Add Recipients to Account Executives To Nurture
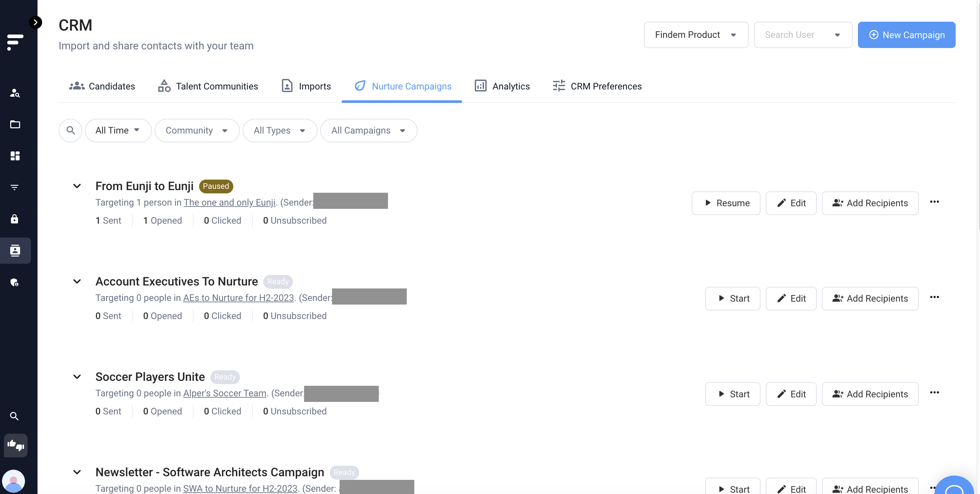The height and width of the screenshot is (494, 980). 870,299
